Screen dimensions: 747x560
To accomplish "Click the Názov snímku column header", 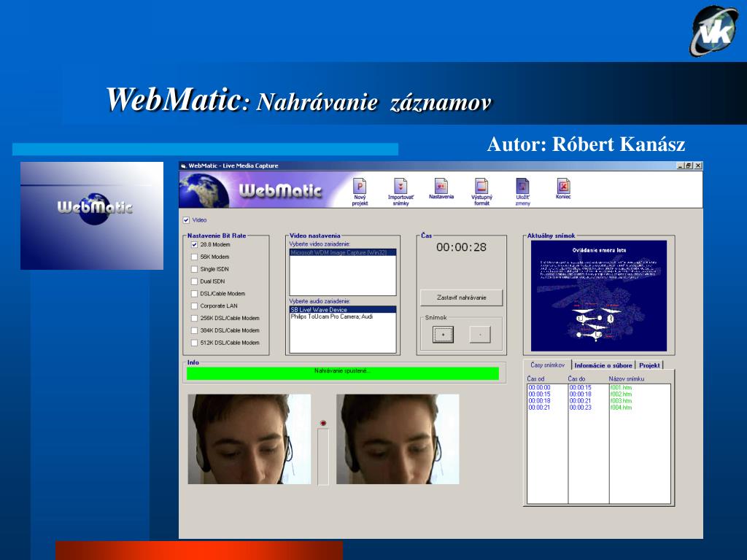I will [627, 378].
